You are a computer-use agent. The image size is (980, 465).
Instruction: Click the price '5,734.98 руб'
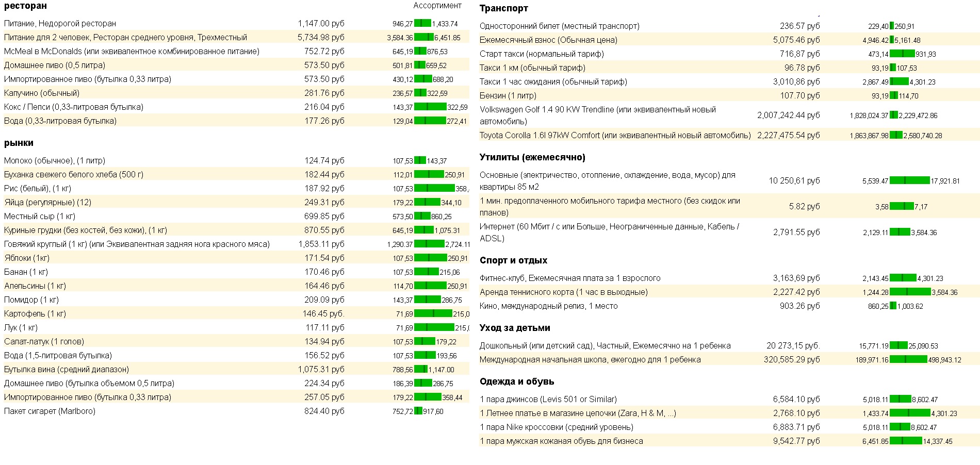(x=321, y=38)
